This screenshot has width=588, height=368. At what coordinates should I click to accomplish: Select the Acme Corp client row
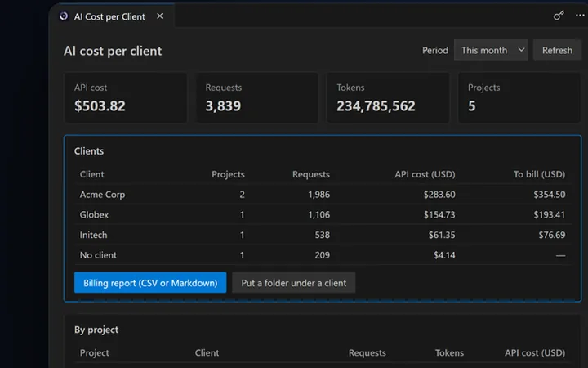click(323, 195)
